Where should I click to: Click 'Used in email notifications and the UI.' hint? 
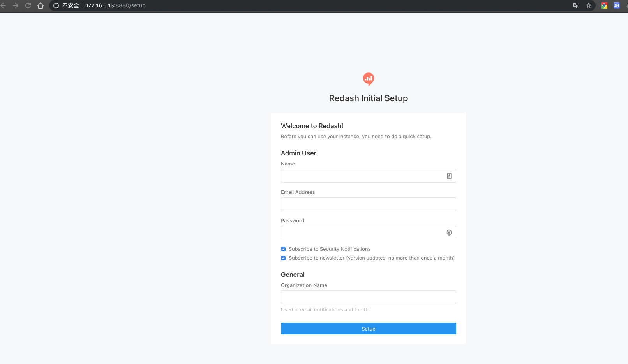click(325, 310)
